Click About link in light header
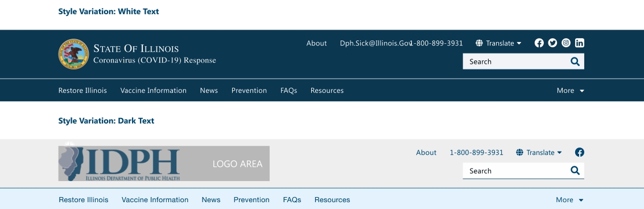Image resolution: width=644 pixels, height=209 pixels. click(426, 153)
